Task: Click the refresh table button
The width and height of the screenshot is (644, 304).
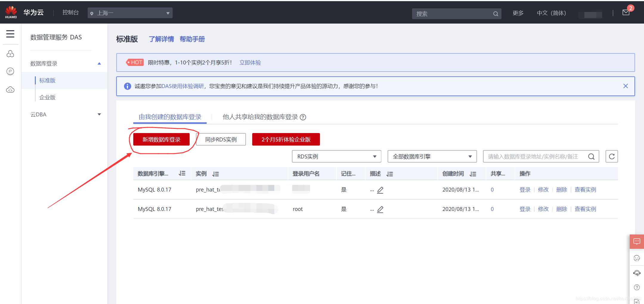Action: (612, 156)
